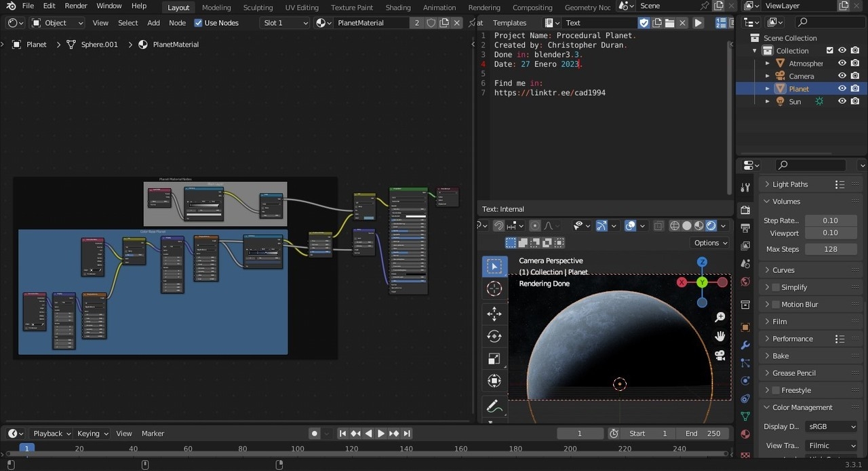Select the Transform tool
The image size is (868, 471).
coord(494,381)
